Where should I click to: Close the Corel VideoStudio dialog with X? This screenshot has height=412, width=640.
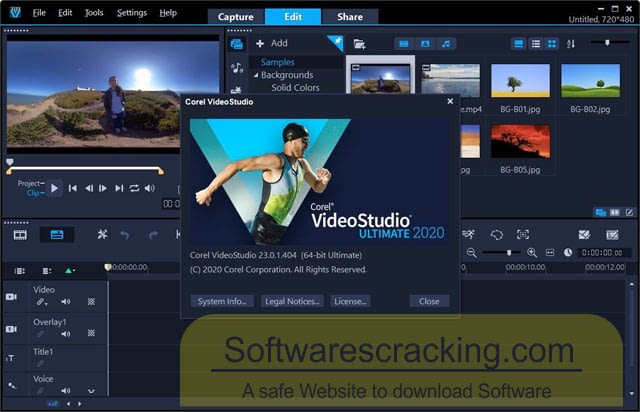point(450,101)
